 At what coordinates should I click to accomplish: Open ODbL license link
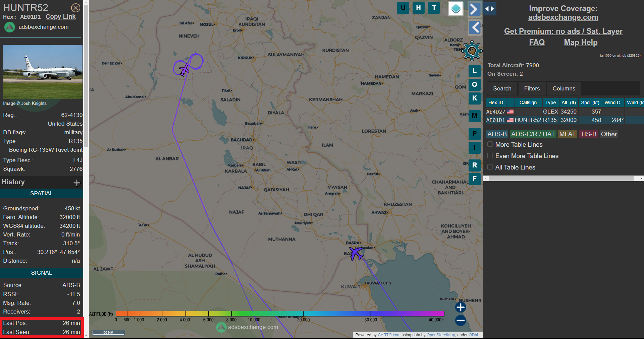click(x=474, y=335)
